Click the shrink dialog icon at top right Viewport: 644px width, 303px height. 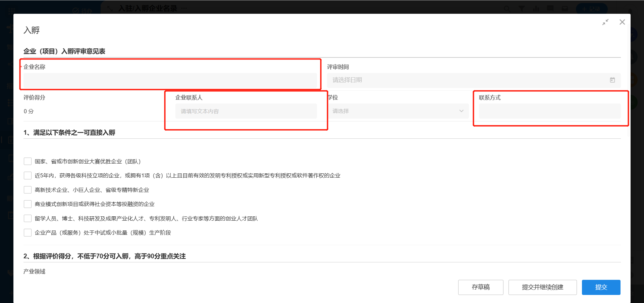point(605,22)
